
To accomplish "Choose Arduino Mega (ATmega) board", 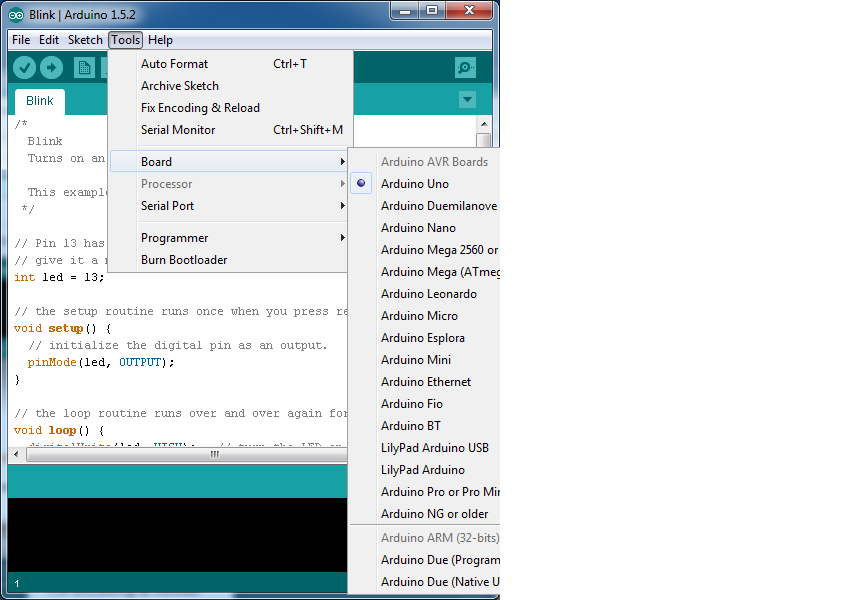I will tap(425, 272).
